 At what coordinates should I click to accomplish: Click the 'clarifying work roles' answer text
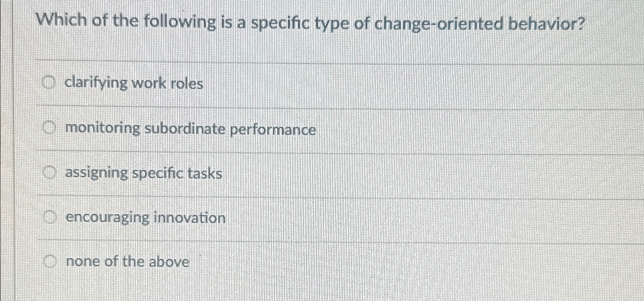coord(135,83)
